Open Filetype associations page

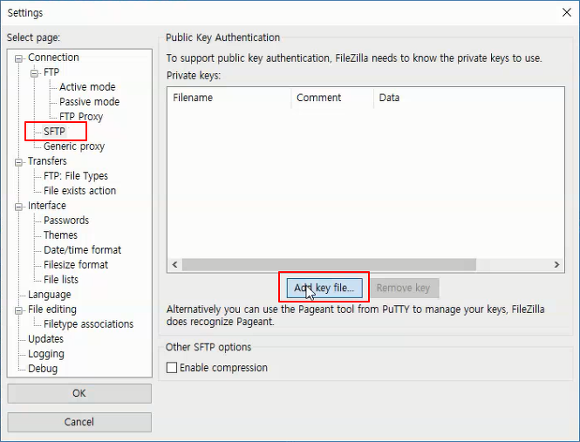[88, 324]
